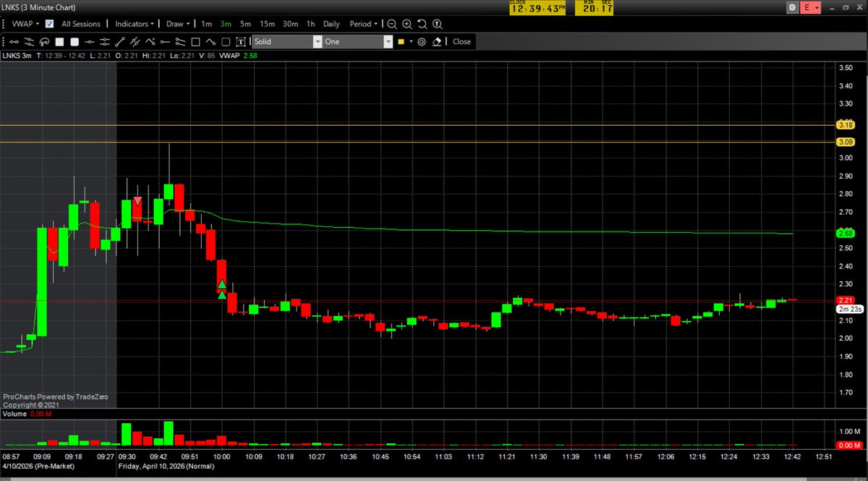Click Close on the drawing toolbar

[462, 42]
